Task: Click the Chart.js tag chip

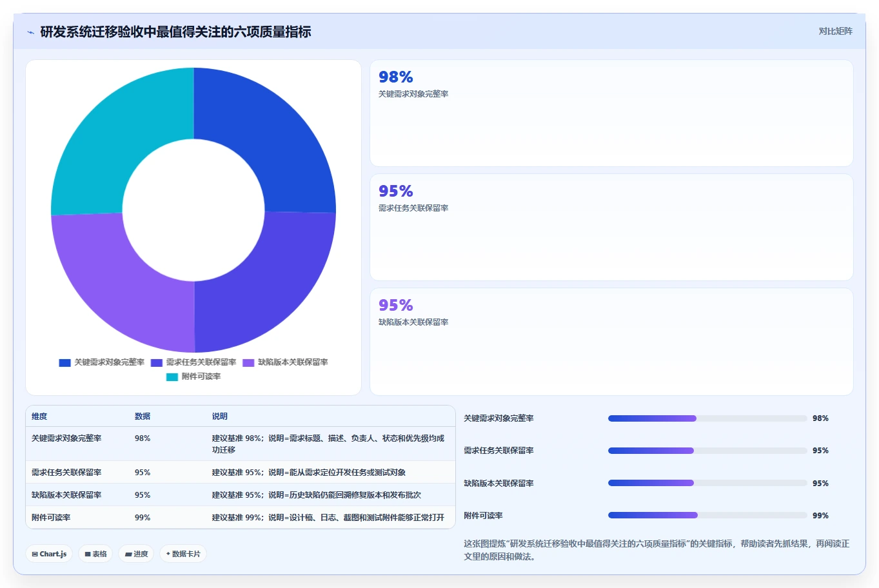Action: pos(49,554)
